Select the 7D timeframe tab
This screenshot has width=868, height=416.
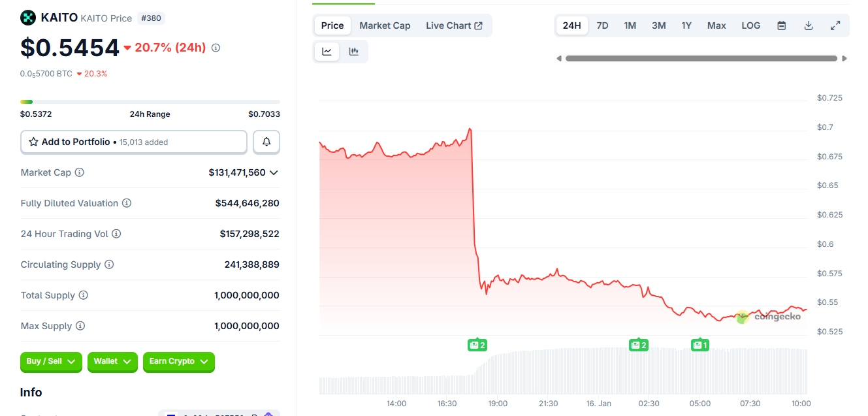tap(602, 25)
